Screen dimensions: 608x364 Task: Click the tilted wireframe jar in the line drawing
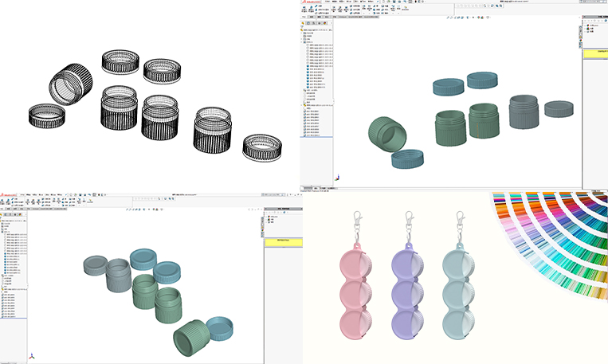click(71, 84)
